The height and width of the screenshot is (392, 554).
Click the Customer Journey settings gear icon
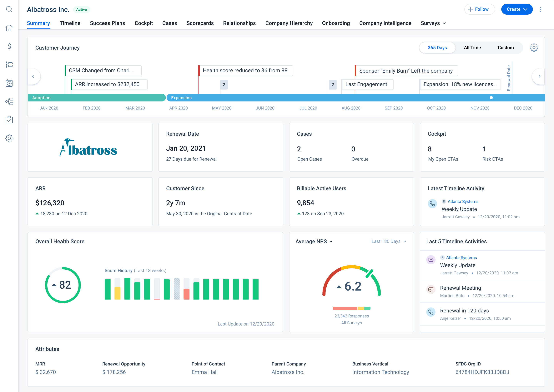point(534,47)
